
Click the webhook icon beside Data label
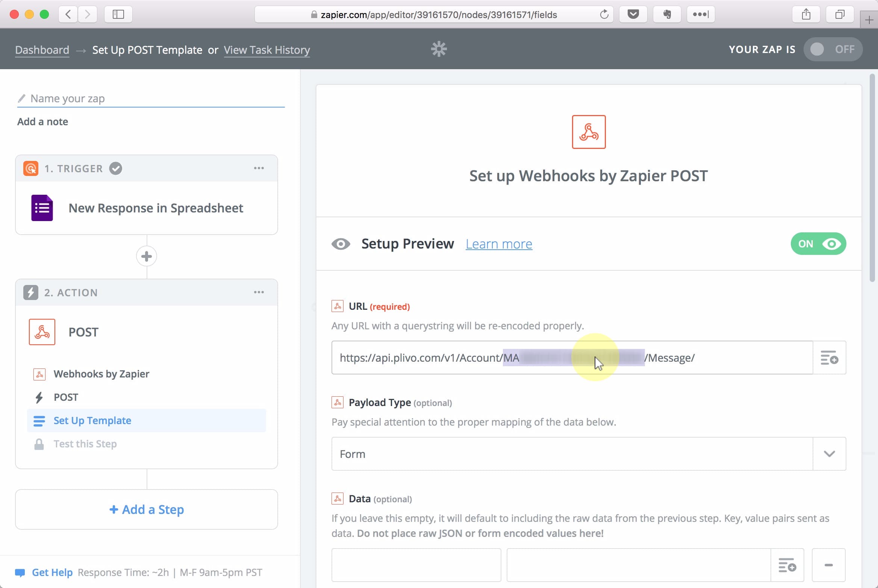point(338,499)
